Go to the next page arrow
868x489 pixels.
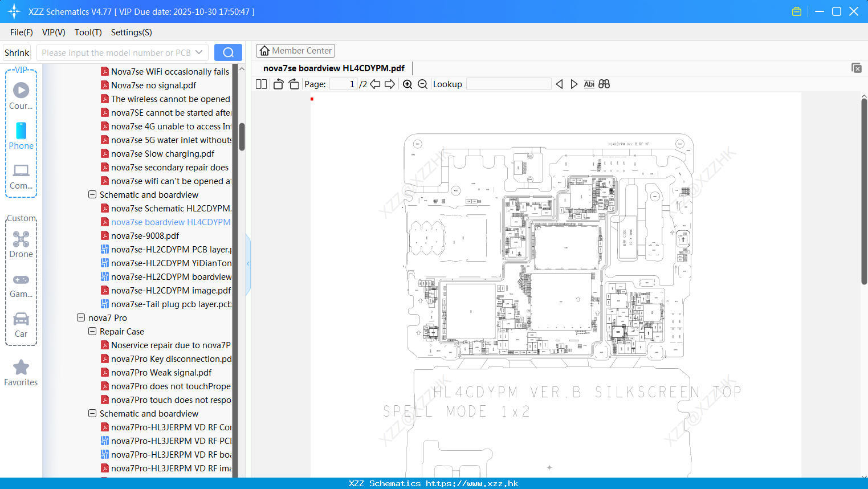click(x=390, y=84)
